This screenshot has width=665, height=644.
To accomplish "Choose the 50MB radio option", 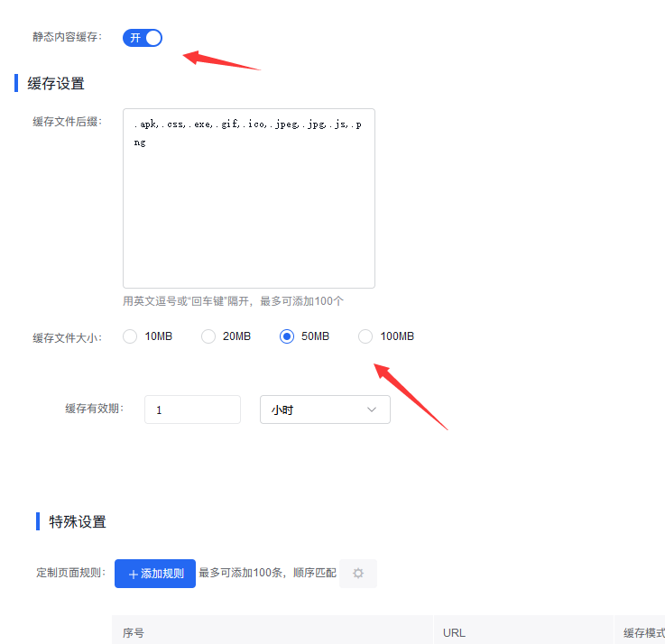I will (287, 336).
